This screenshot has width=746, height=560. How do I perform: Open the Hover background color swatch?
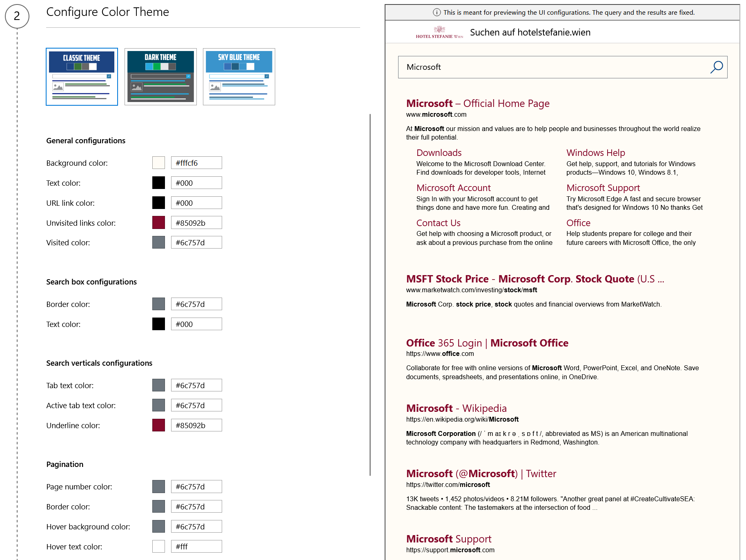click(x=158, y=527)
